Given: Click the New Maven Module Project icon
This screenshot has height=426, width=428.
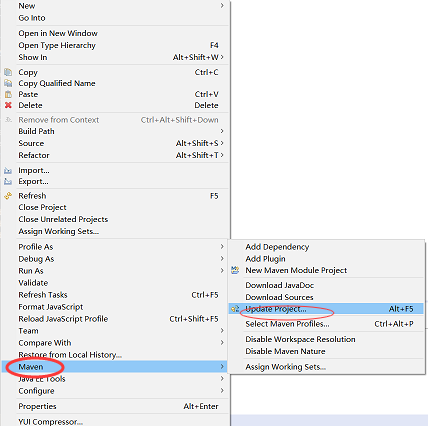Looking at the screenshot, I should (x=235, y=270).
